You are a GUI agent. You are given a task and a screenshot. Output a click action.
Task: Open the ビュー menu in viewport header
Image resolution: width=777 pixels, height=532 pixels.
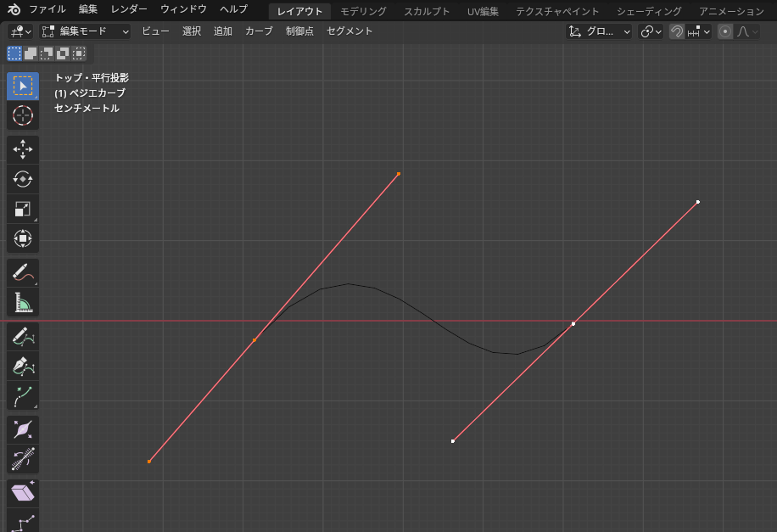click(x=155, y=31)
